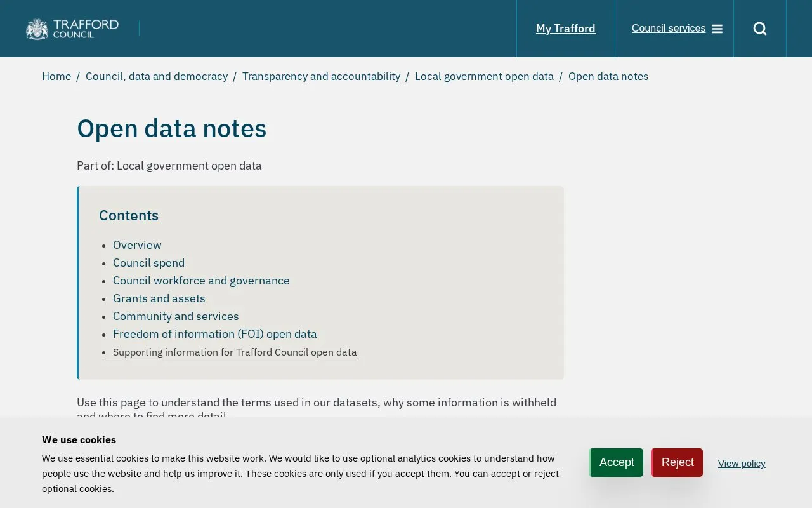Open Council, data and democracy breadcrumb

click(157, 76)
